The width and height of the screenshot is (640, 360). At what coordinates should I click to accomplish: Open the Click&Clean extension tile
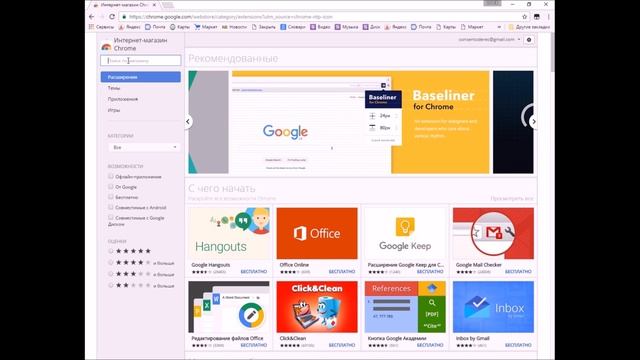[317, 314]
